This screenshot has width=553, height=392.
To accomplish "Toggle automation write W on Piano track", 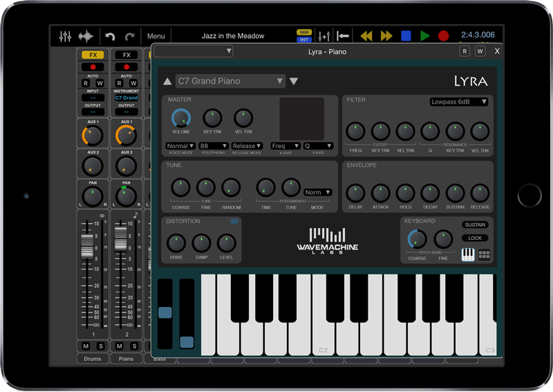I will (x=133, y=83).
